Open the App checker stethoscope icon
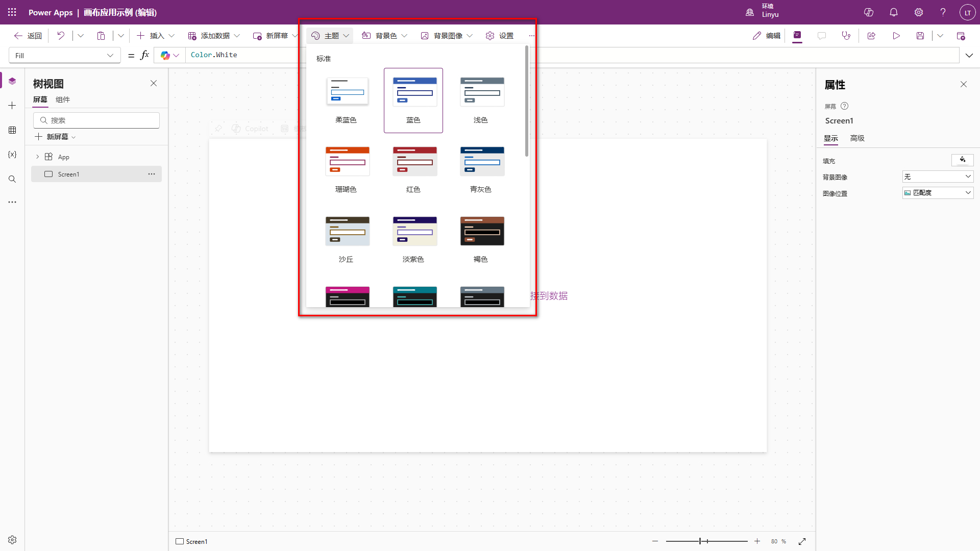Viewport: 980px width, 551px height. click(x=846, y=36)
